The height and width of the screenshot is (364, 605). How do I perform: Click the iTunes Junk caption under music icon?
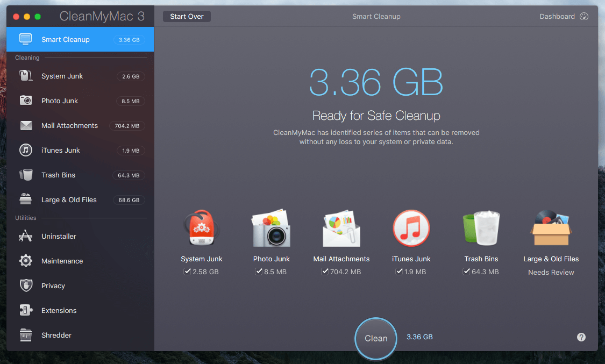click(411, 259)
